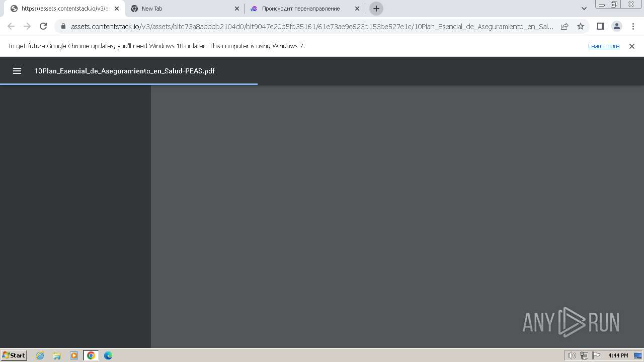Bookmark this tab with star icon
The image size is (644, 362).
581,26
